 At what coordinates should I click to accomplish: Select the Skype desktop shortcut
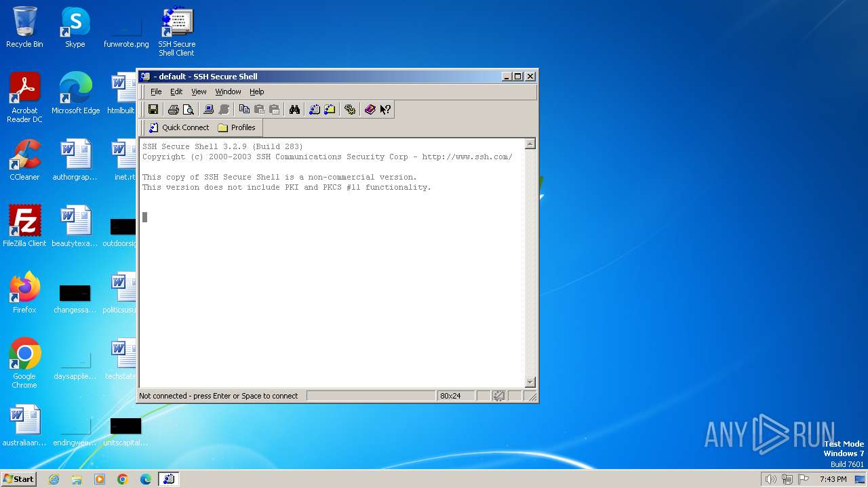click(75, 27)
